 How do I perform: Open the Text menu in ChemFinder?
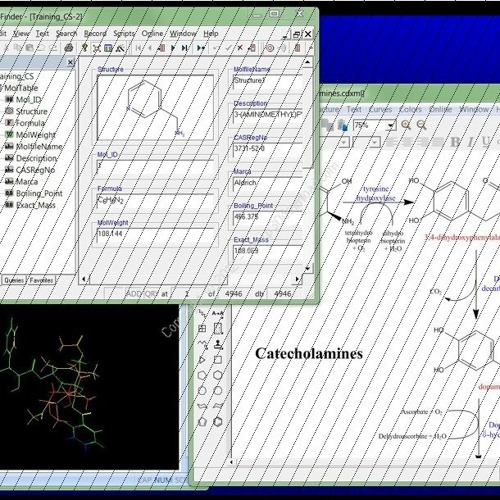pyautogui.click(x=42, y=34)
